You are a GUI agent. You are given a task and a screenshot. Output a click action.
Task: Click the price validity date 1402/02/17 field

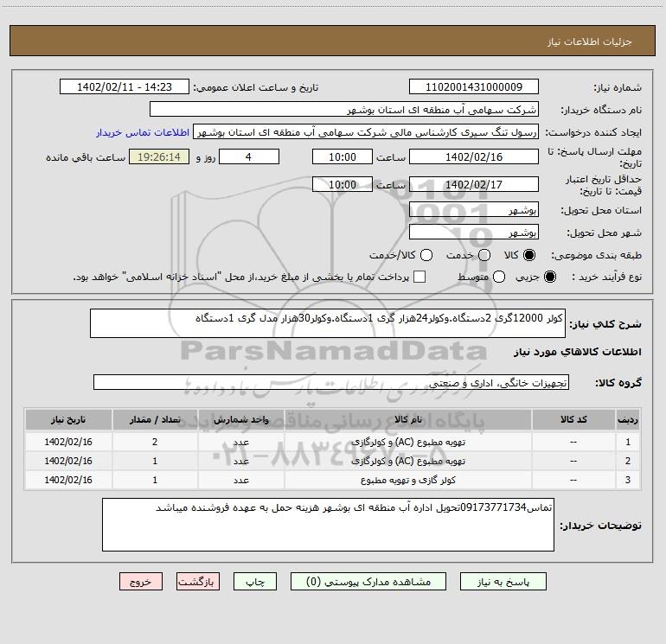click(x=474, y=184)
